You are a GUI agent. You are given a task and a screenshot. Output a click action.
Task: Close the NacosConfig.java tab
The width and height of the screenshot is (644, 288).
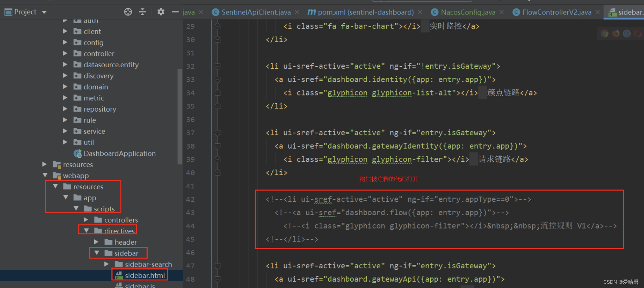click(502, 12)
